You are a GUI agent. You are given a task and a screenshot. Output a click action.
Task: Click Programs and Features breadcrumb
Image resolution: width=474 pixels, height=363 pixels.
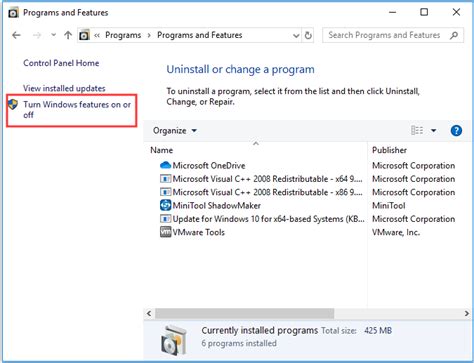click(200, 35)
